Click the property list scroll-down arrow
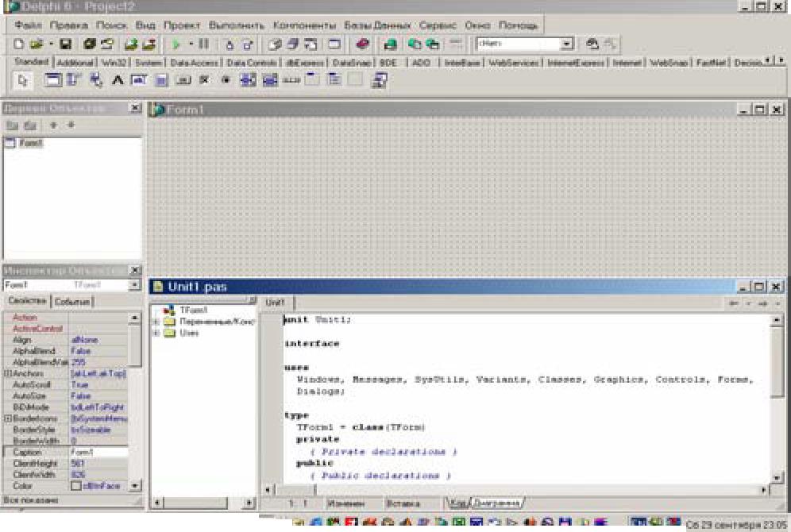791x532 pixels. point(135,486)
